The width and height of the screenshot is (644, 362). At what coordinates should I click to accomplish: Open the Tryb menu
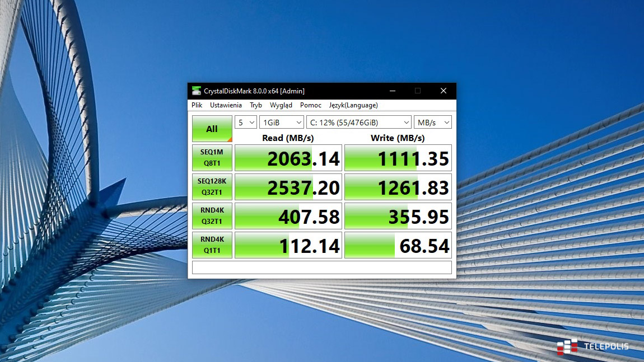coord(256,105)
